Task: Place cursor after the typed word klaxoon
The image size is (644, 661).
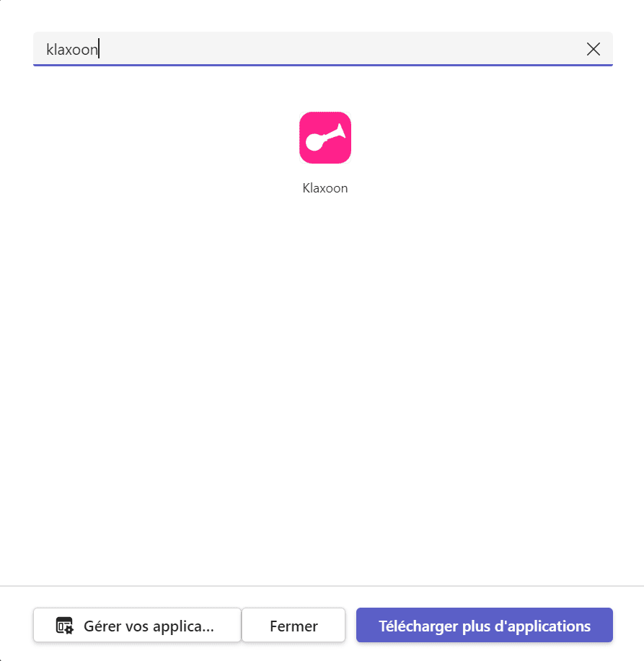Action: 99,49
